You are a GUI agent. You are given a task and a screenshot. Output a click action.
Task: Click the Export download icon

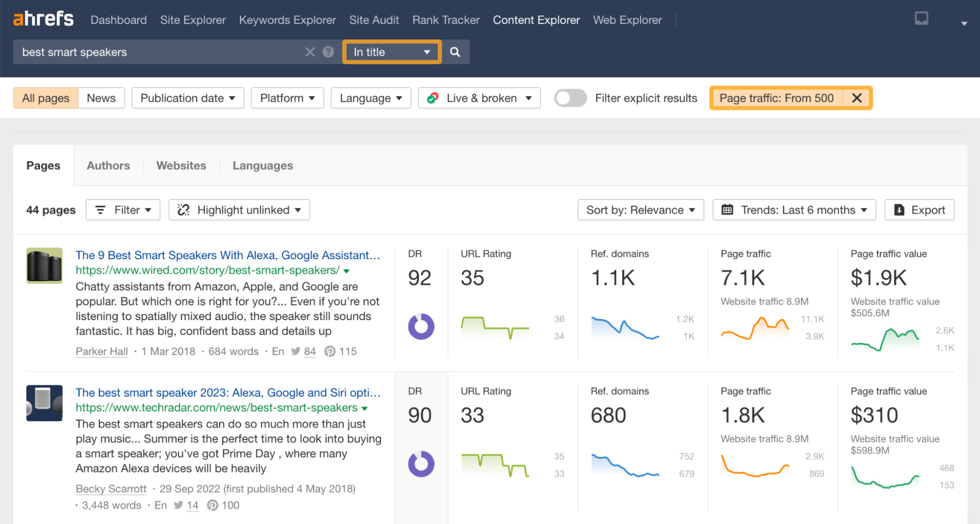point(899,210)
